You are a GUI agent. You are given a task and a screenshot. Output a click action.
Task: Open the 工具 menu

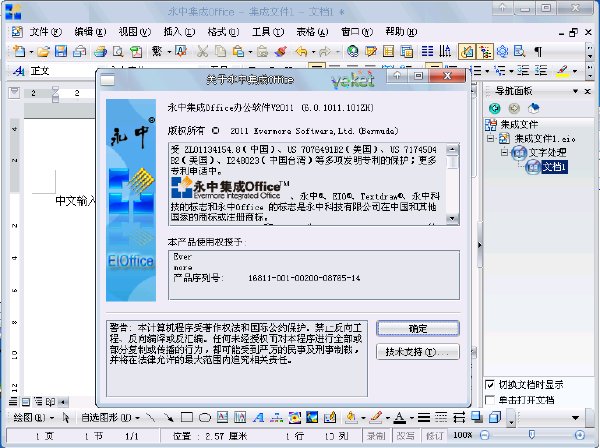pyautogui.click(x=267, y=32)
